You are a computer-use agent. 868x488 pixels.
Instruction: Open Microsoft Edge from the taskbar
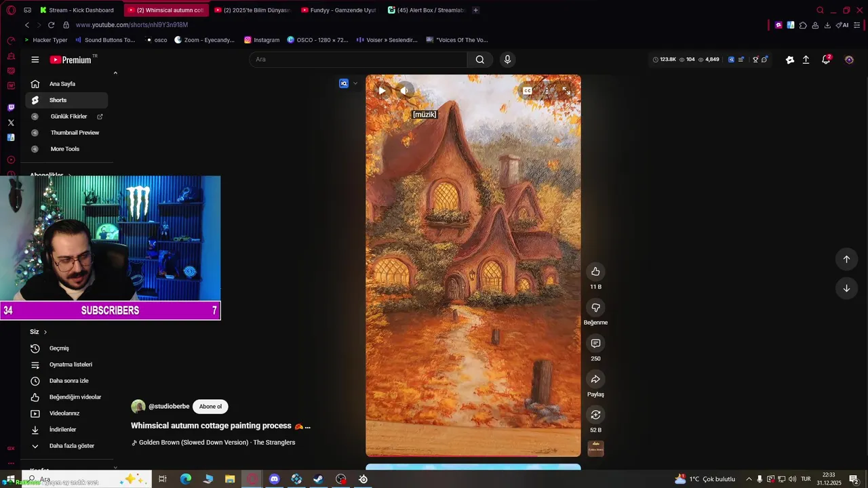[186, 479]
